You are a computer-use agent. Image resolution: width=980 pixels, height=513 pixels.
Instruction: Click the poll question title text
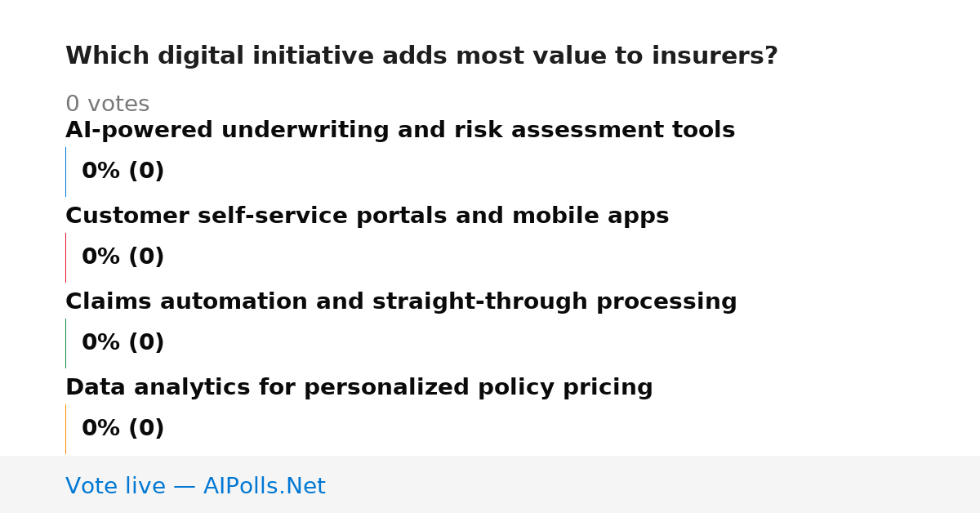coord(421,56)
